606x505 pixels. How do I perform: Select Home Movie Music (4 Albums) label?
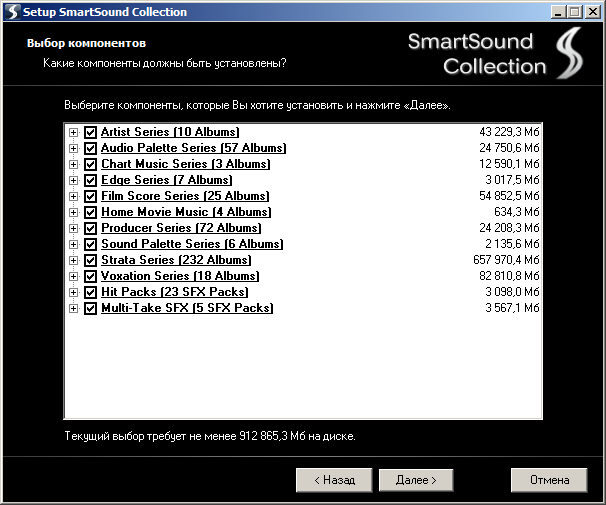(x=186, y=212)
